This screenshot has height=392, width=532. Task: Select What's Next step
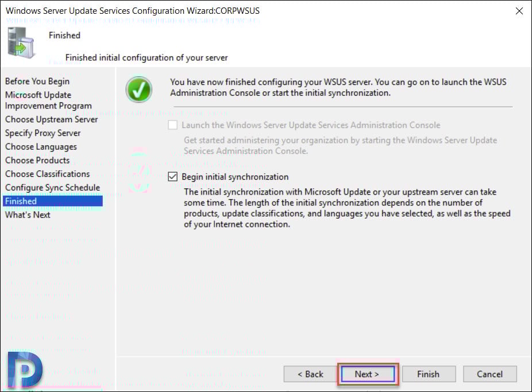tap(28, 215)
